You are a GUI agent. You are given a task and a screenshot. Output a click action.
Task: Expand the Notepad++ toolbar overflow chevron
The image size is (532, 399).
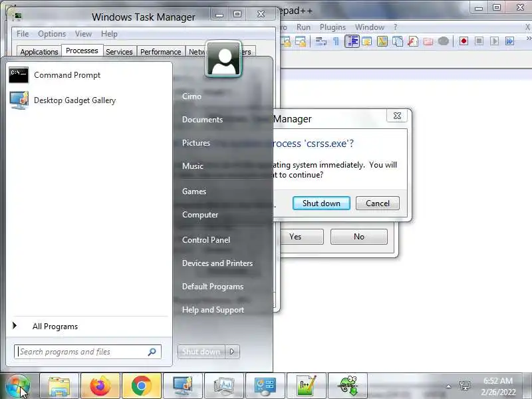[528, 39]
